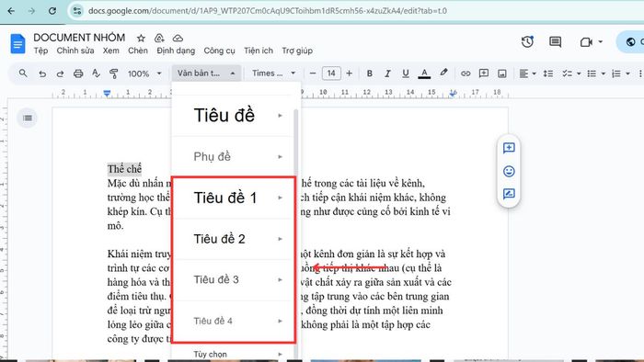Undo the last action
The image size is (644, 362).
[x=42, y=74]
